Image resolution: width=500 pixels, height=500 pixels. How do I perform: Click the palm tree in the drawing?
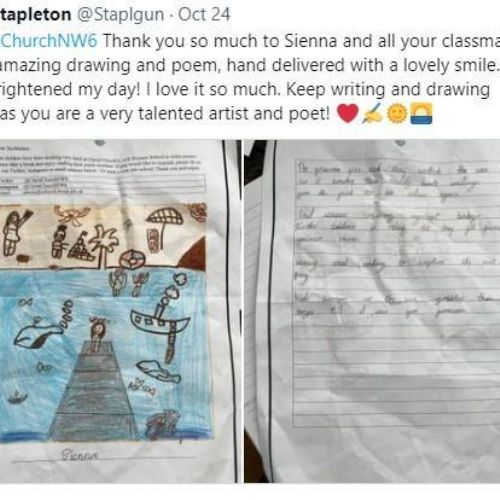point(104,245)
